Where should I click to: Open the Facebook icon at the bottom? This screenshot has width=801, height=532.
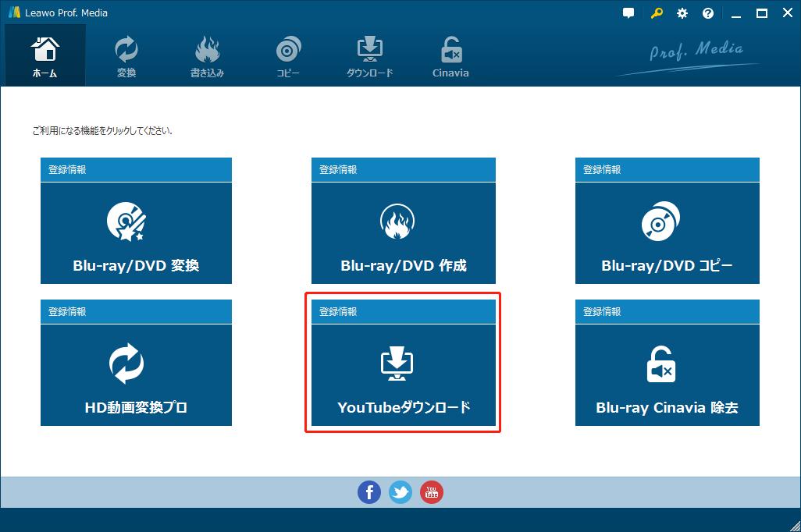coord(369,492)
